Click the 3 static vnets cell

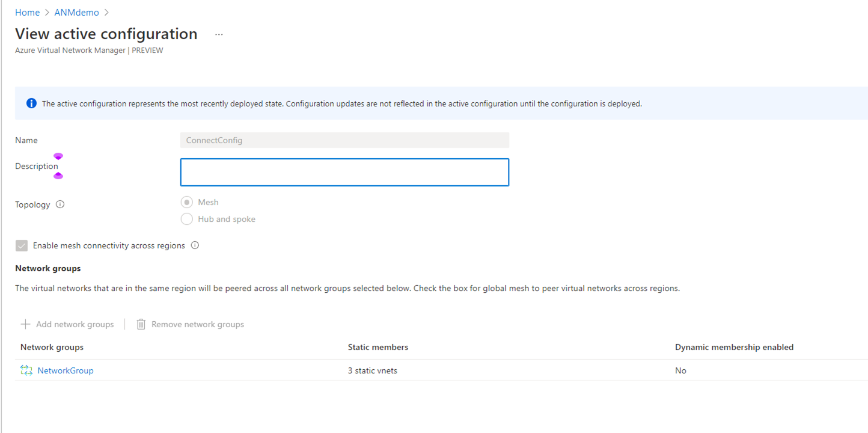tap(372, 370)
